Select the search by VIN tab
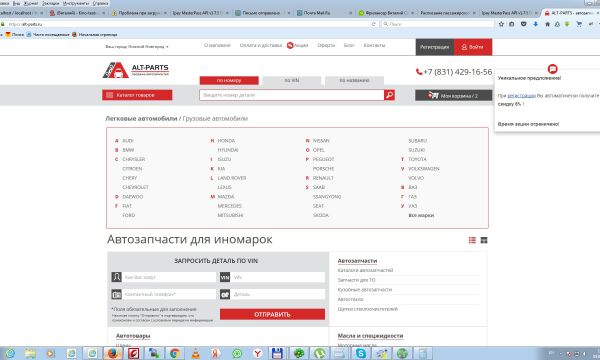Image resolution: width=600 pixels, height=360 pixels. click(x=292, y=80)
